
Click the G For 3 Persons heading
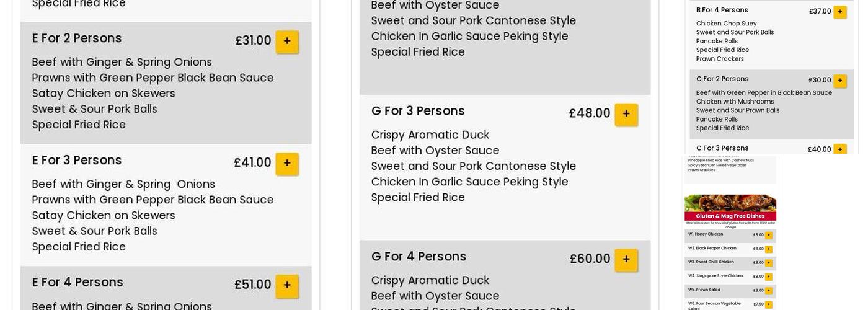(418, 111)
